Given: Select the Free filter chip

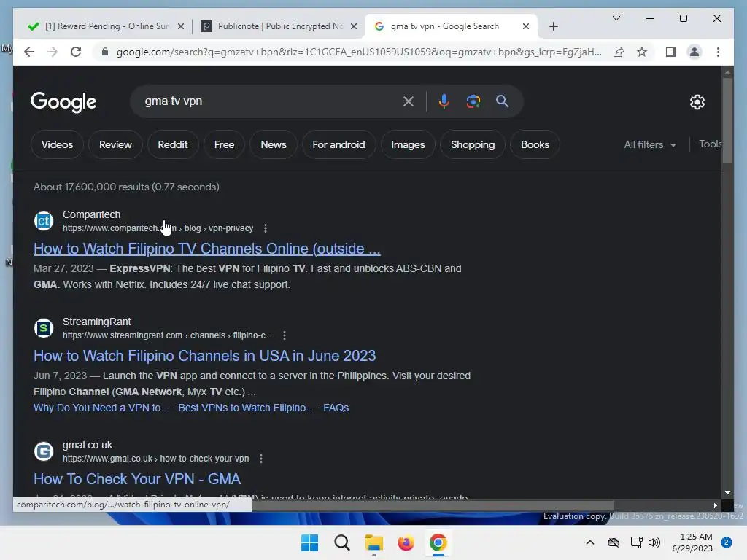Looking at the screenshot, I should [x=225, y=145].
